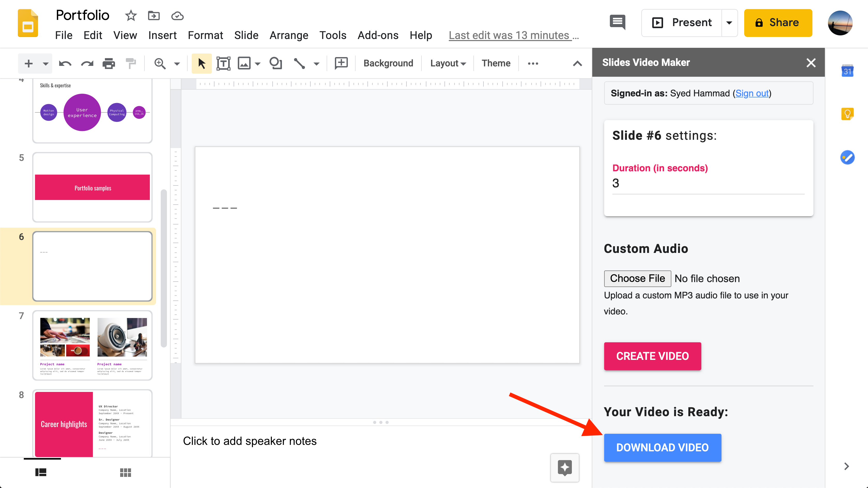Open the Tools menu
The height and width of the screenshot is (488, 868).
333,35
